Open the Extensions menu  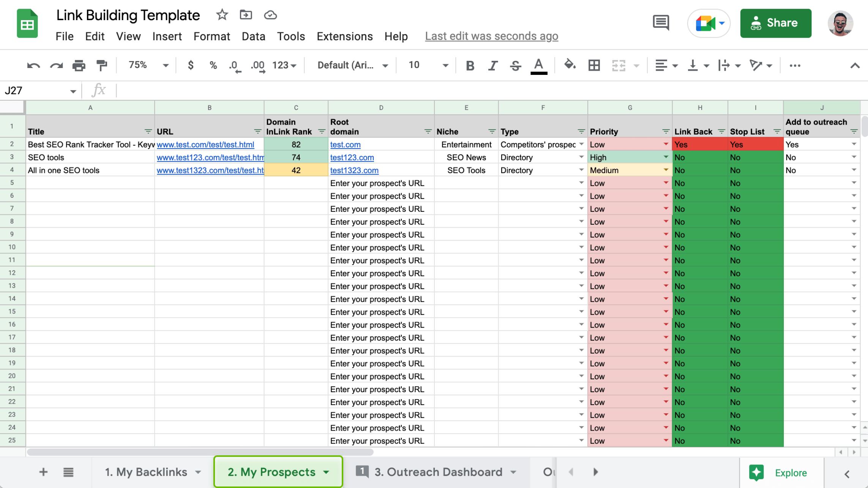344,36
